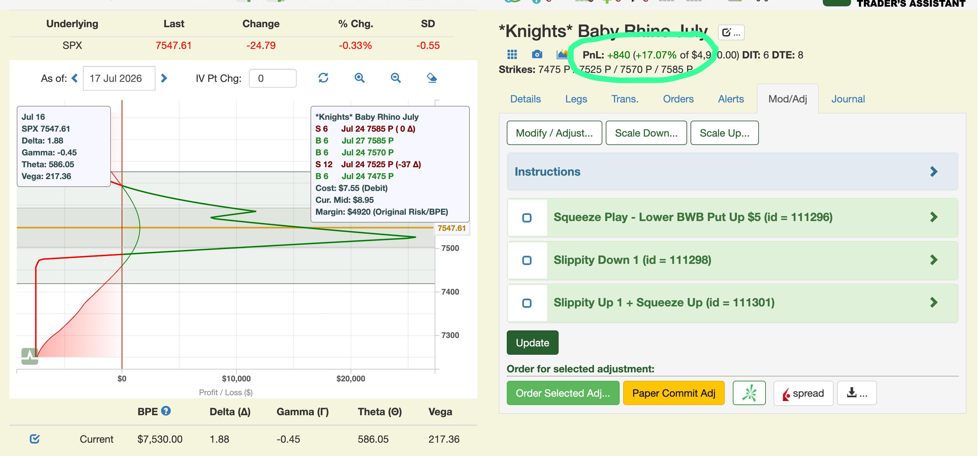
Task: Advance the As of date forward
Action: click(x=164, y=78)
